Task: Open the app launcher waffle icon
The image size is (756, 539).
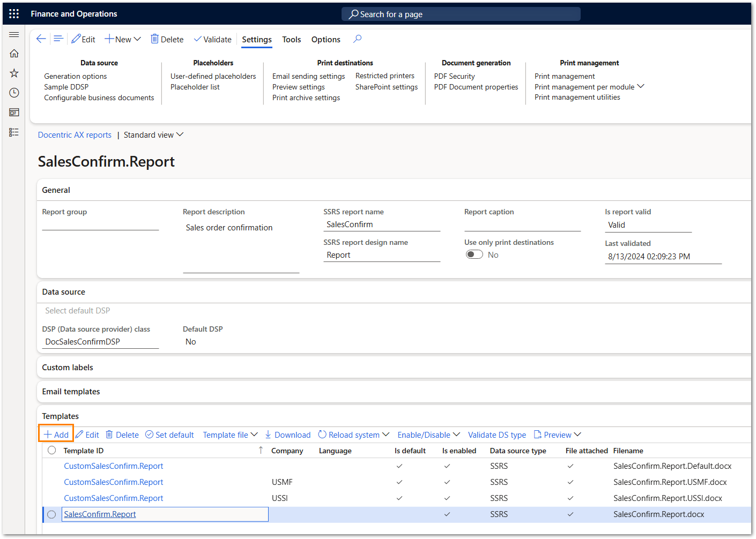Action: [x=14, y=14]
